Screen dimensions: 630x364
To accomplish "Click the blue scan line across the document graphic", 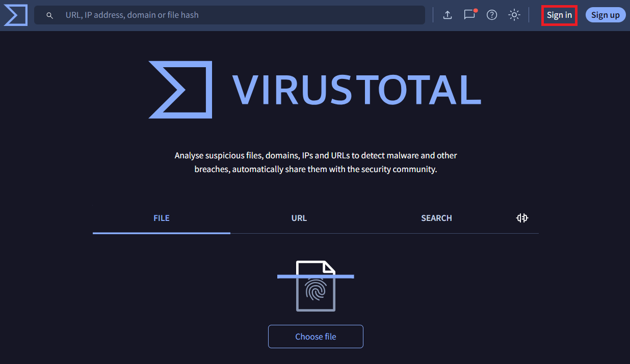I will [x=285, y=276].
